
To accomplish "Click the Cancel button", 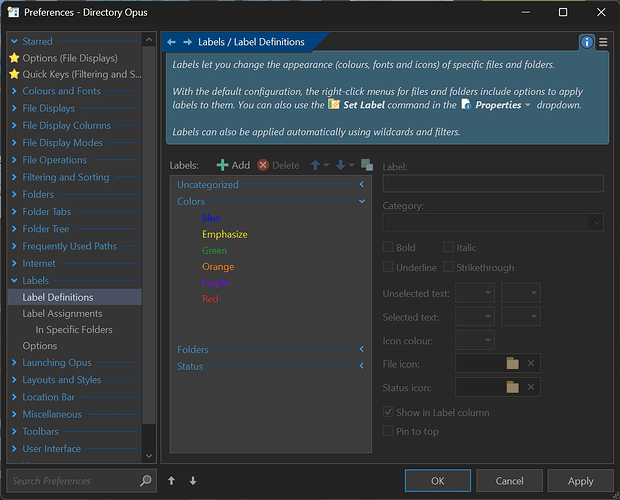I will click(x=509, y=481).
